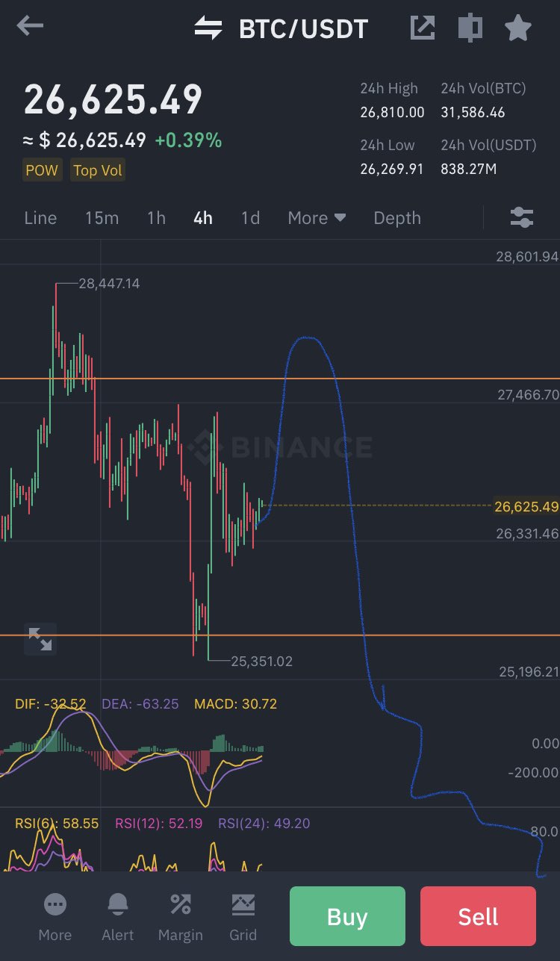Tap the 26,625.49 last price
The width and height of the screenshot is (560, 961).
[x=113, y=99]
